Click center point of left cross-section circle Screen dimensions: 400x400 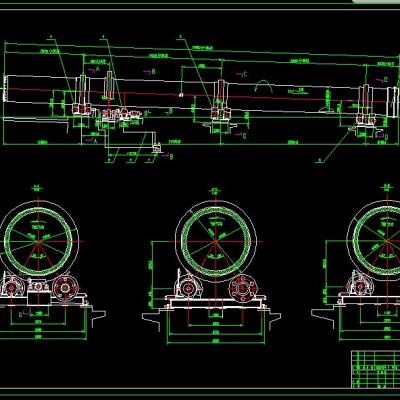pos(39,242)
